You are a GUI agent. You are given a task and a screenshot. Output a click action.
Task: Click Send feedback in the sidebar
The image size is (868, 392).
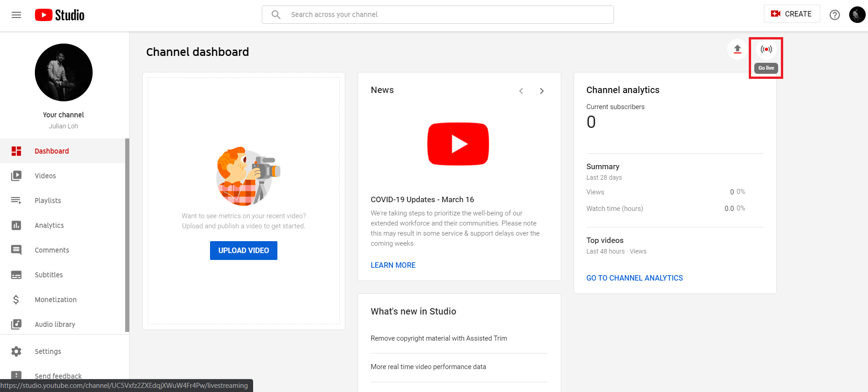[x=58, y=375]
